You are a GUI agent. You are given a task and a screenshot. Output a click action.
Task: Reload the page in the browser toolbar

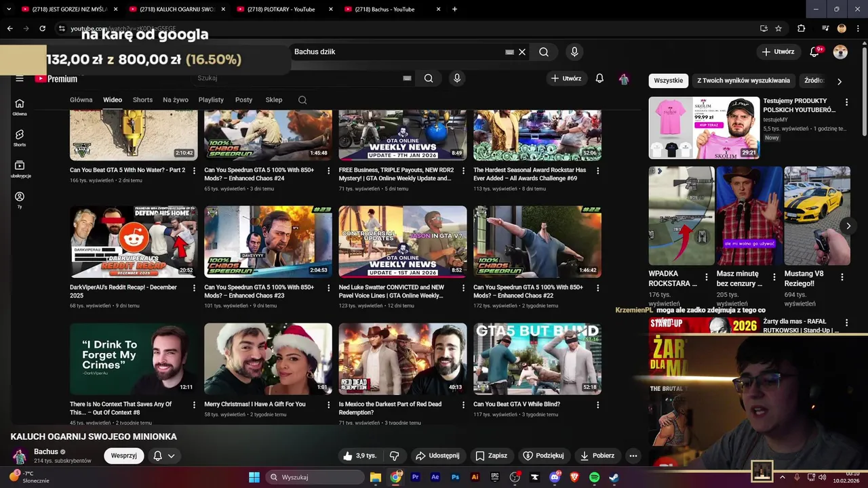click(42, 28)
